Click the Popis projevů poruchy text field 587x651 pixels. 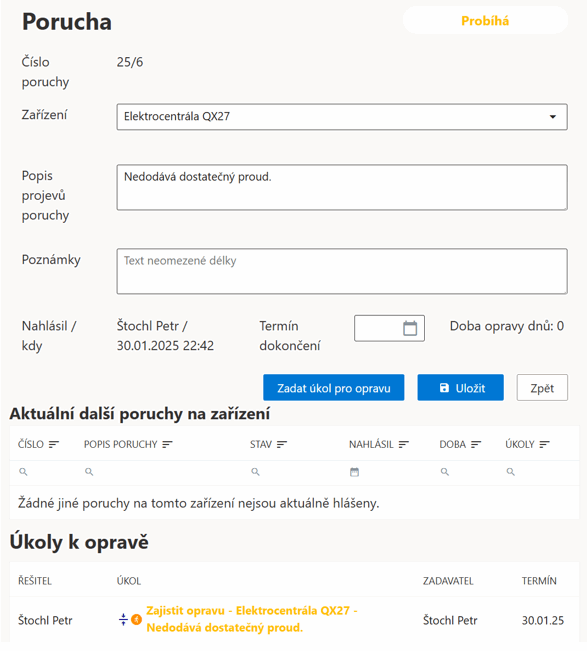(x=342, y=187)
